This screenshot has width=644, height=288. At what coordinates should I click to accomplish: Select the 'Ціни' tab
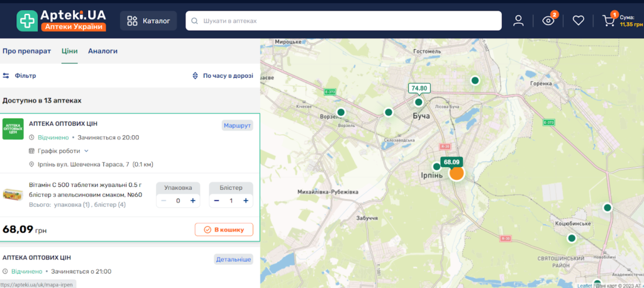[69, 51]
